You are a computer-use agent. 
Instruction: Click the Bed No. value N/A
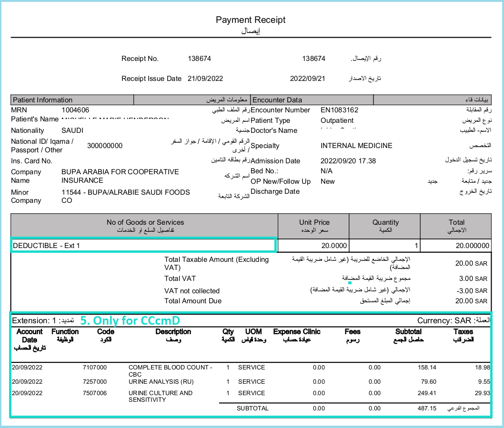(x=326, y=171)
